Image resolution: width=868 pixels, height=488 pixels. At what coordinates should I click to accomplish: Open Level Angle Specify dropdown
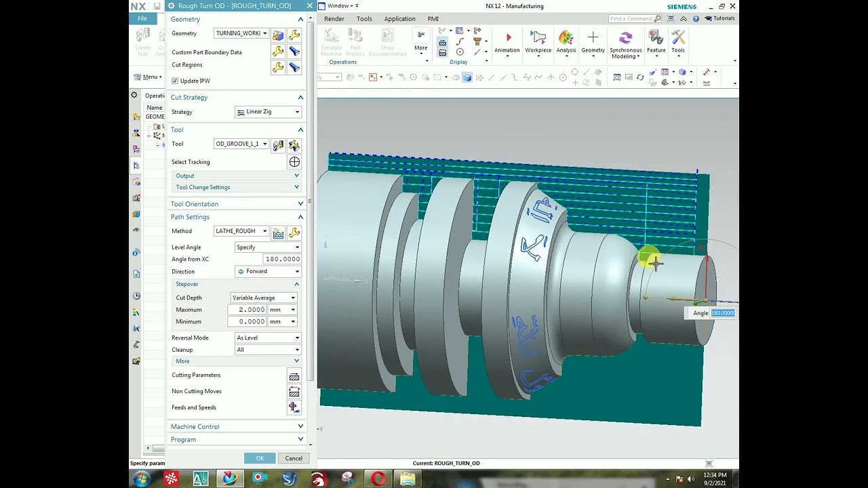(268, 247)
